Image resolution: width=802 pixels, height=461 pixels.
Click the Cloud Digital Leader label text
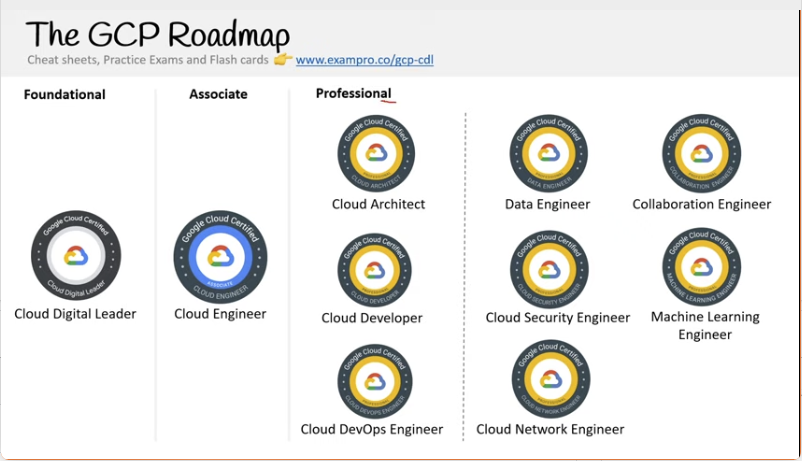coord(75,314)
